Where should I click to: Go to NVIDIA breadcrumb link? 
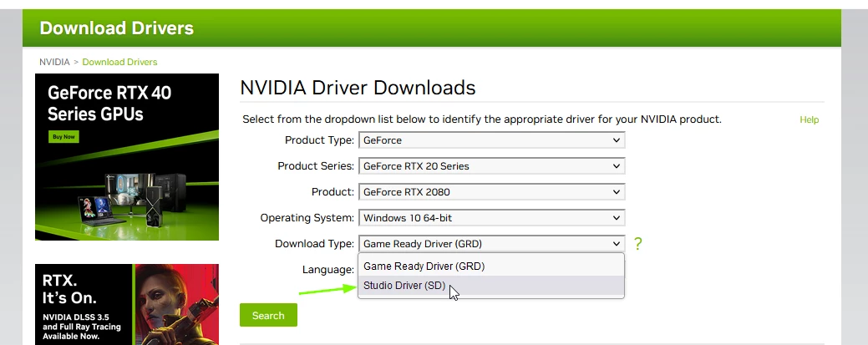(x=54, y=62)
